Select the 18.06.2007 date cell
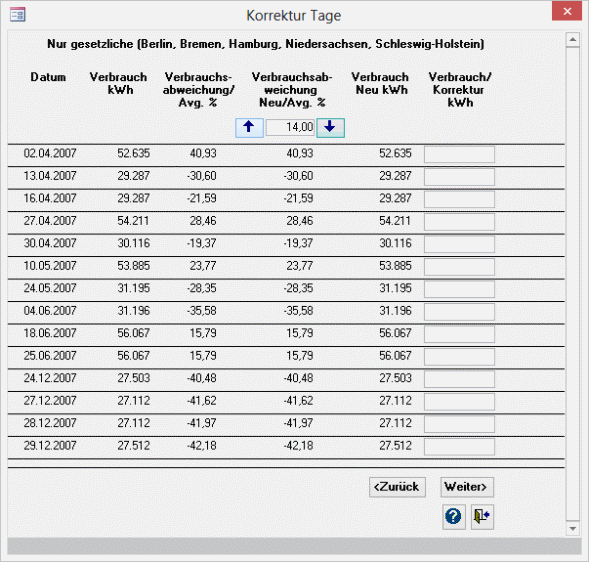The height and width of the screenshot is (562, 589). (x=50, y=333)
